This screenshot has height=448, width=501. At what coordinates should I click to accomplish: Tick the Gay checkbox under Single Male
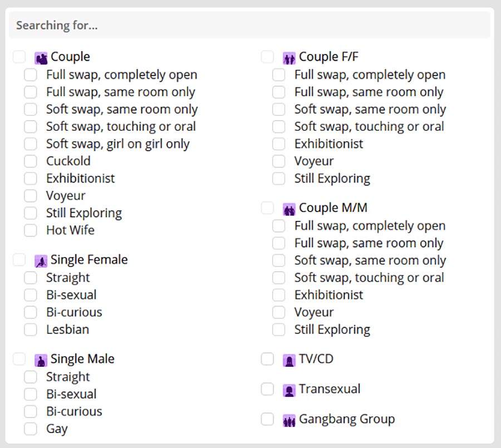point(31,429)
